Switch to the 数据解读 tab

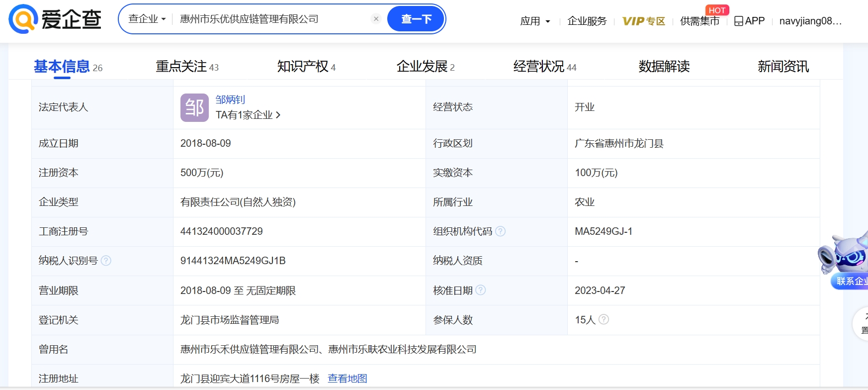pyautogui.click(x=664, y=66)
